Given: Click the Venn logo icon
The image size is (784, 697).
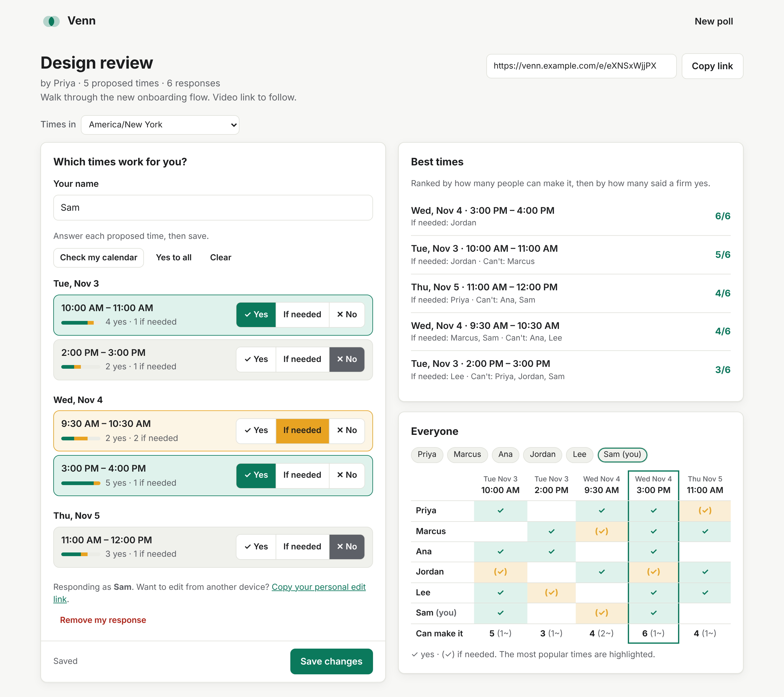Looking at the screenshot, I should coord(51,21).
